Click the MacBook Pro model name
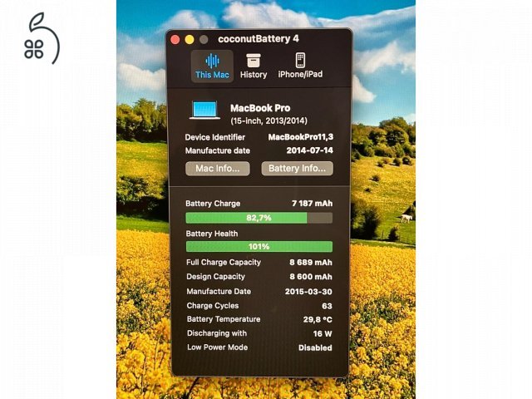The height and width of the screenshot is (399, 532). tap(260, 108)
